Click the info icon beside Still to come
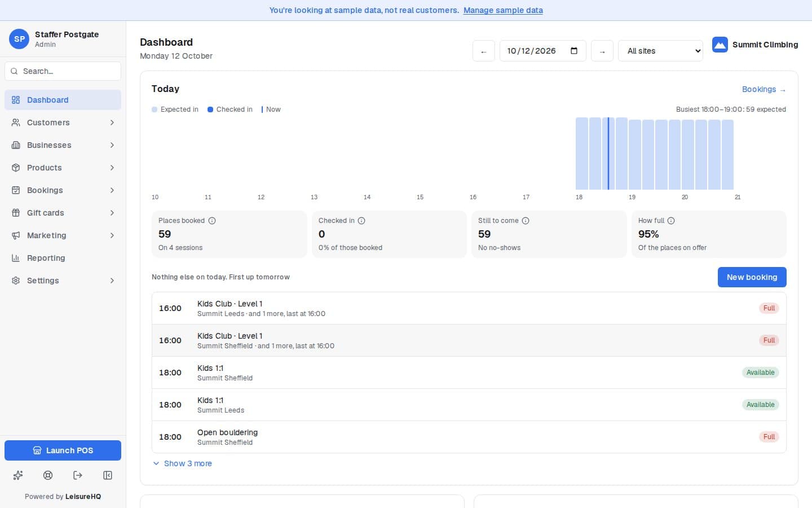 (526, 221)
